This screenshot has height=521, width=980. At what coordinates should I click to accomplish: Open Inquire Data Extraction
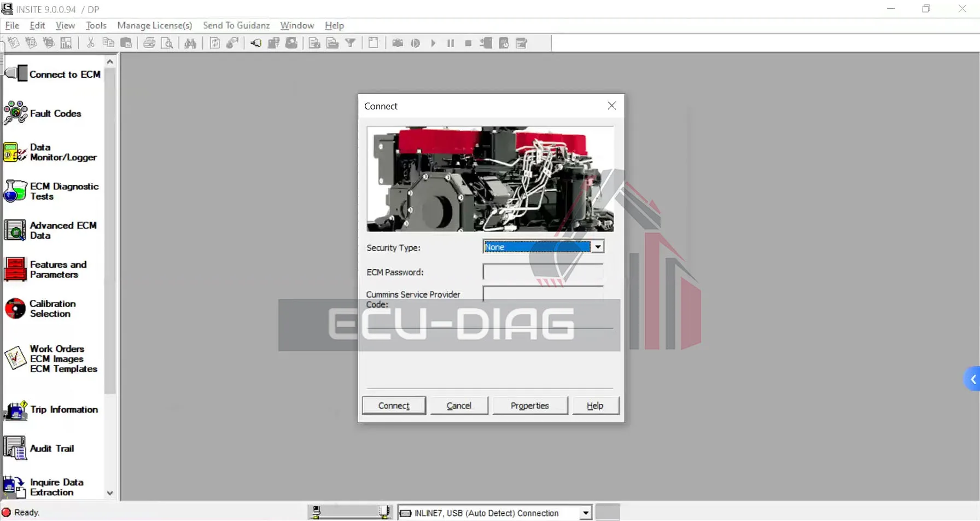point(44,487)
